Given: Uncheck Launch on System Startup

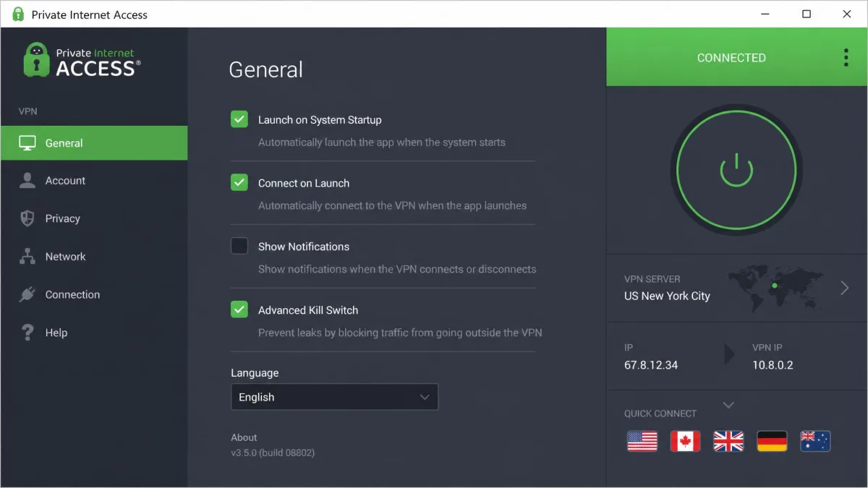Looking at the screenshot, I should pyautogui.click(x=239, y=119).
